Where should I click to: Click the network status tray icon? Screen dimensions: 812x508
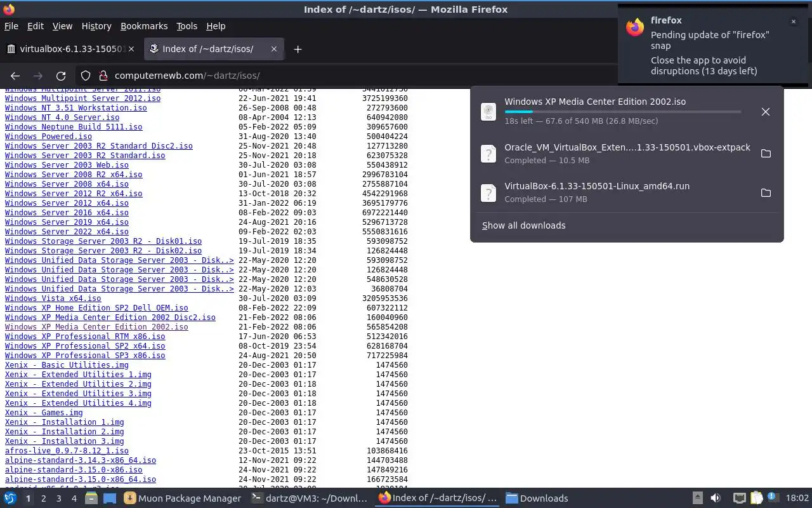click(740, 498)
